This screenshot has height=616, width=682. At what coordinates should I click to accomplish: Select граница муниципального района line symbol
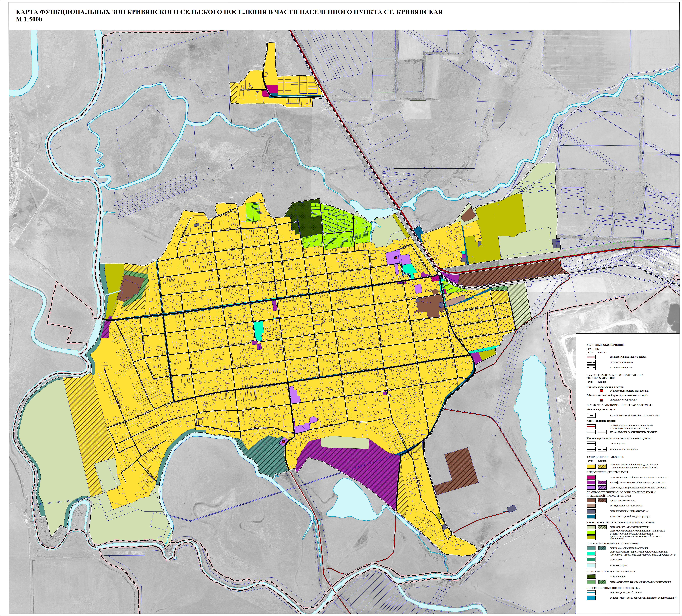click(x=591, y=357)
